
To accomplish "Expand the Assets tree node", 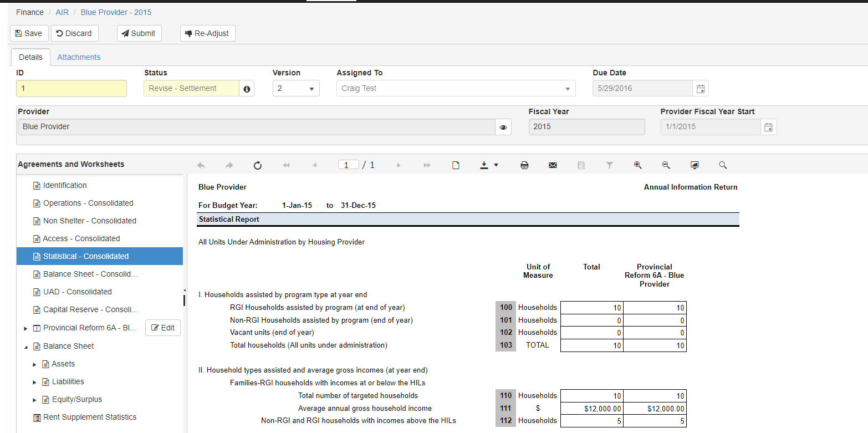I will pos(34,364).
